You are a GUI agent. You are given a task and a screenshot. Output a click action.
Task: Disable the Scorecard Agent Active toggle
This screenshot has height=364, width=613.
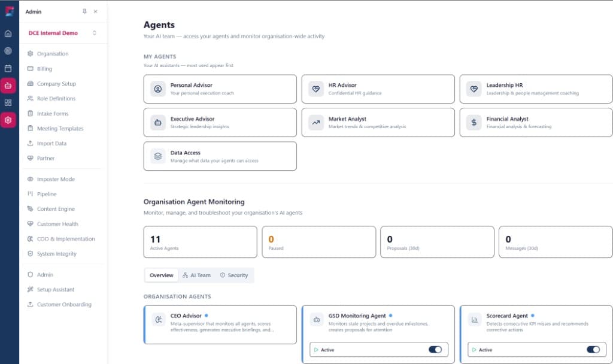click(x=593, y=349)
